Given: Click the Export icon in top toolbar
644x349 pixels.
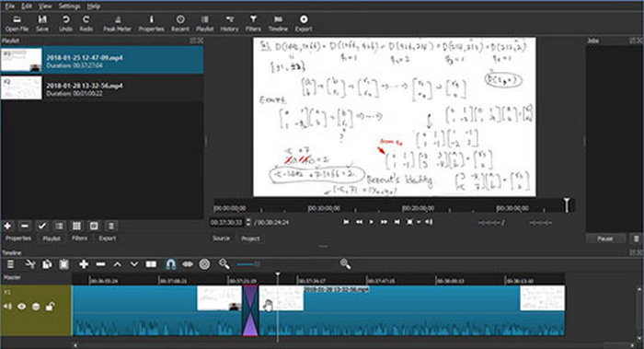Looking at the screenshot, I should pos(304,23).
